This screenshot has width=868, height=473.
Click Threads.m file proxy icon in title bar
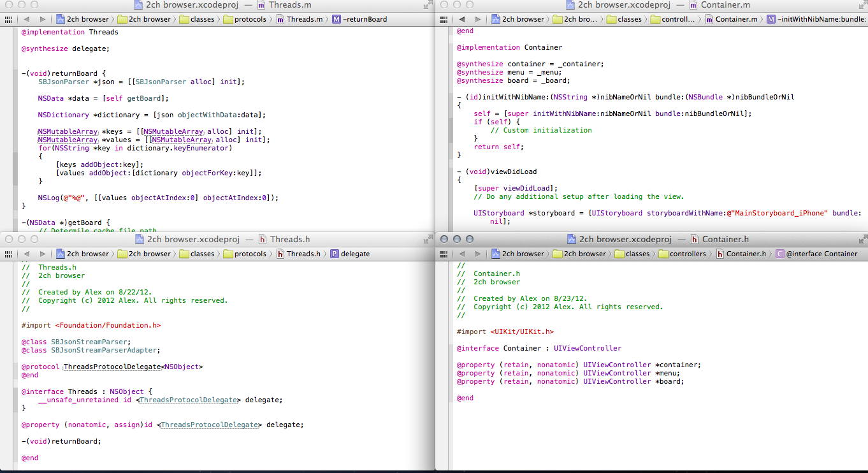pos(261,5)
